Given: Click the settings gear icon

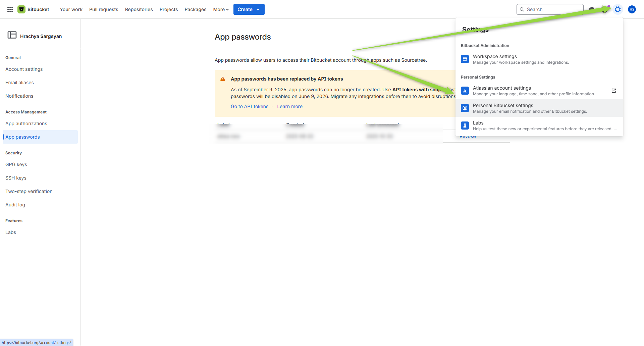Looking at the screenshot, I should point(618,9).
